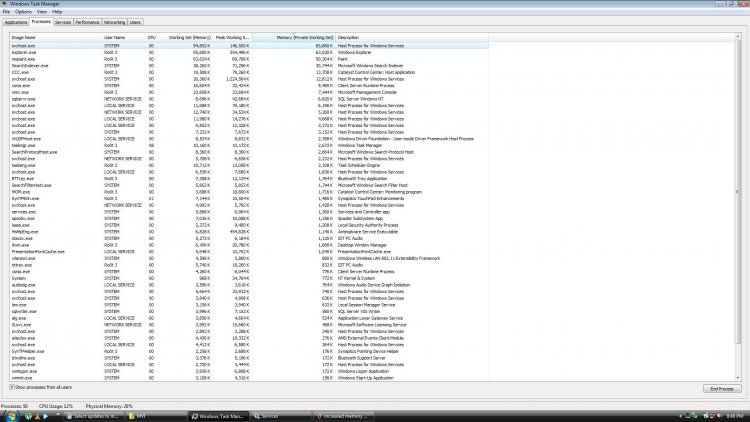Screen dimensions: 750x422
Task: Select the dwm.exe process row
Action: [x=249, y=245]
